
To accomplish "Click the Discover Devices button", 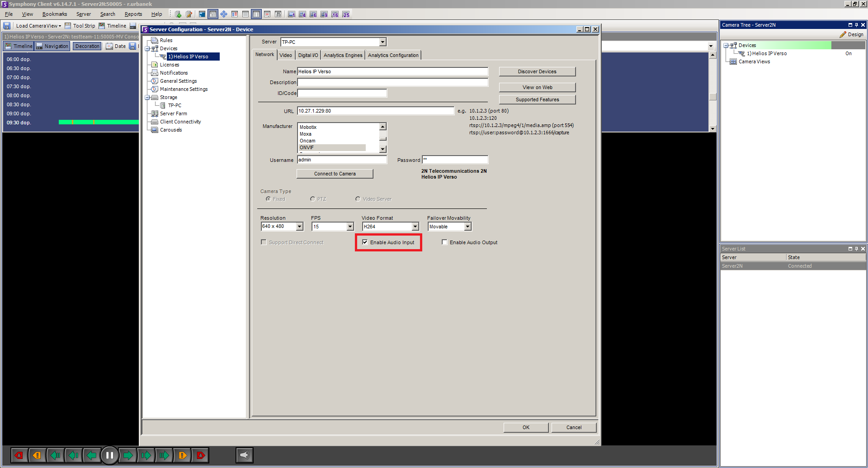I will point(537,71).
